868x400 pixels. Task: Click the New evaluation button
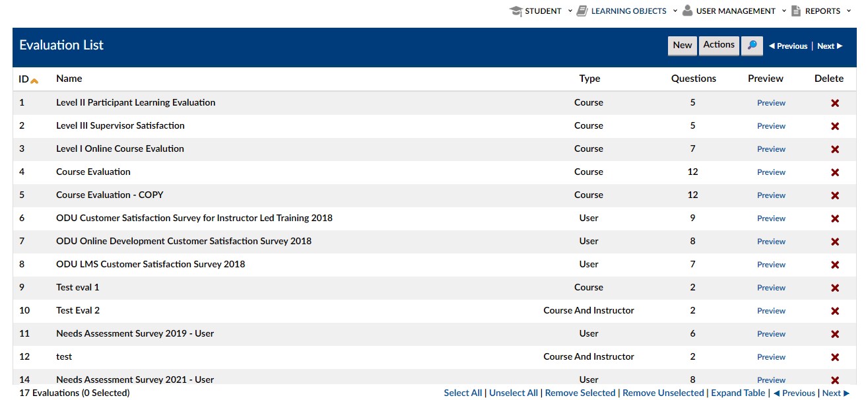(682, 46)
